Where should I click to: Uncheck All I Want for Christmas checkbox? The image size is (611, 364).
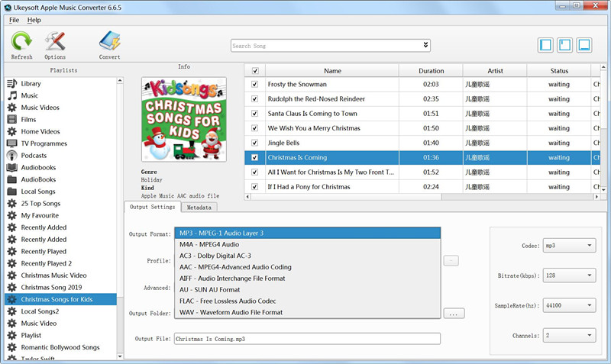pos(254,172)
